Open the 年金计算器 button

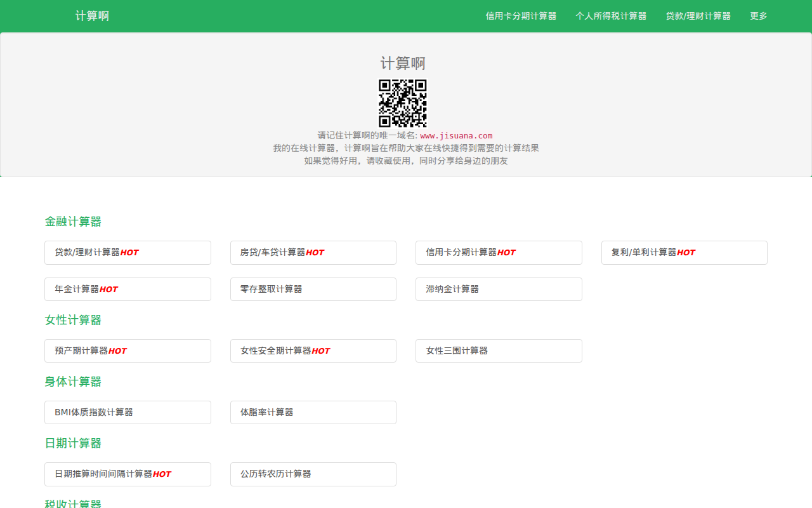pos(128,290)
